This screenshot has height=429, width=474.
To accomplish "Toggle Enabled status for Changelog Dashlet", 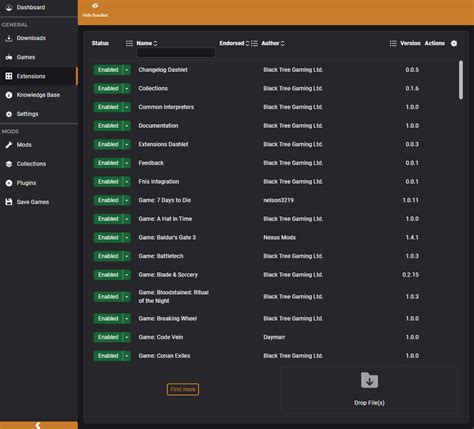I will pos(108,70).
